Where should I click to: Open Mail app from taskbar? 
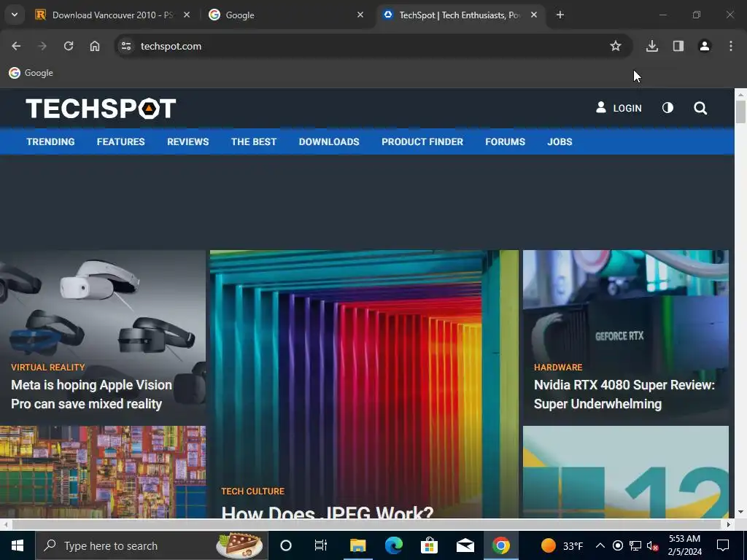click(465, 545)
